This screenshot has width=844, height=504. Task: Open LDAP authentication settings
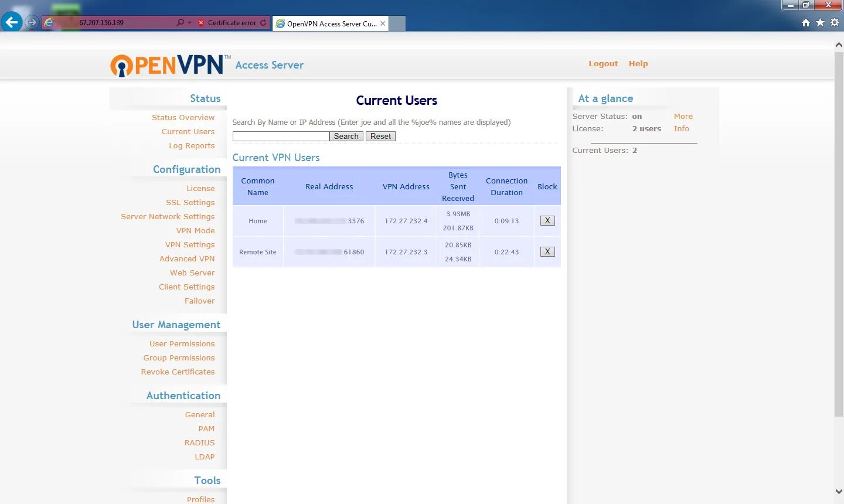(205, 457)
